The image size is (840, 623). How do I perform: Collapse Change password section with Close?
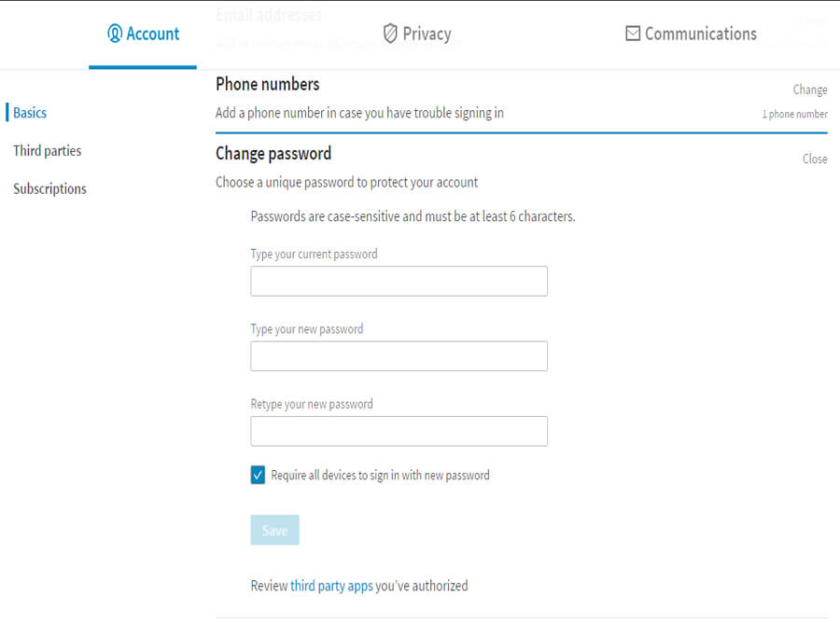814,159
